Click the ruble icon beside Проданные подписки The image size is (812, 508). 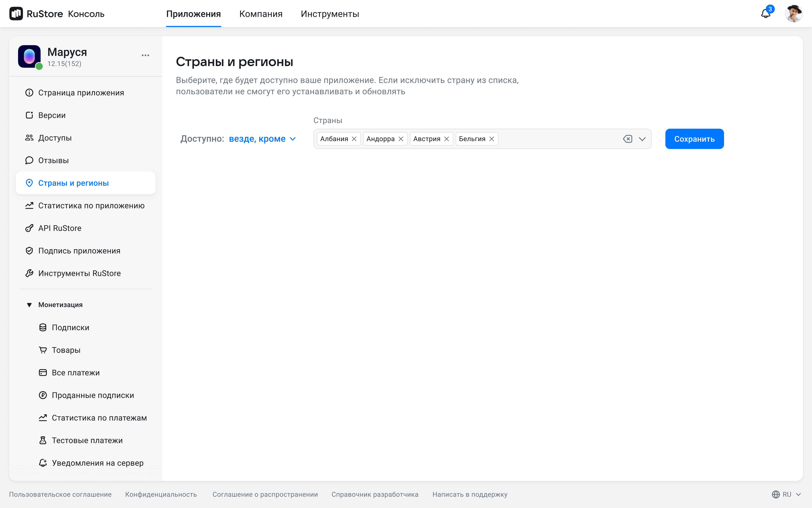pos(43,395)
